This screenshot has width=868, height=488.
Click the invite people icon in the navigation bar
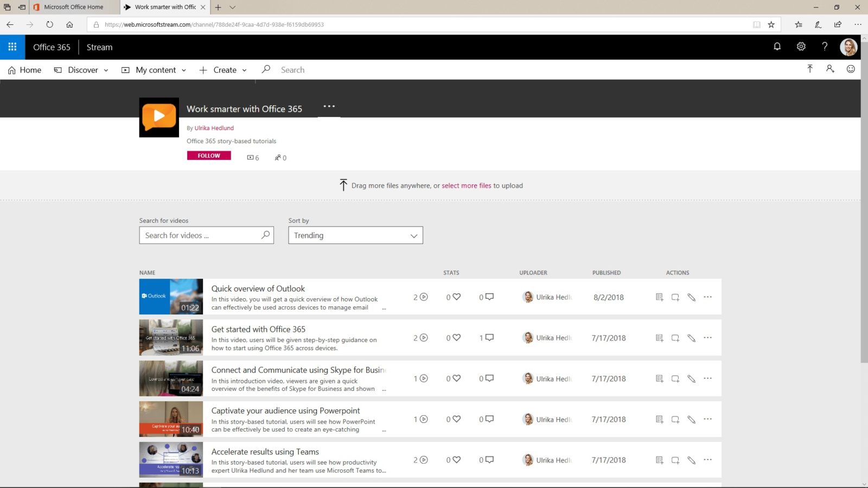coord(830,69)
